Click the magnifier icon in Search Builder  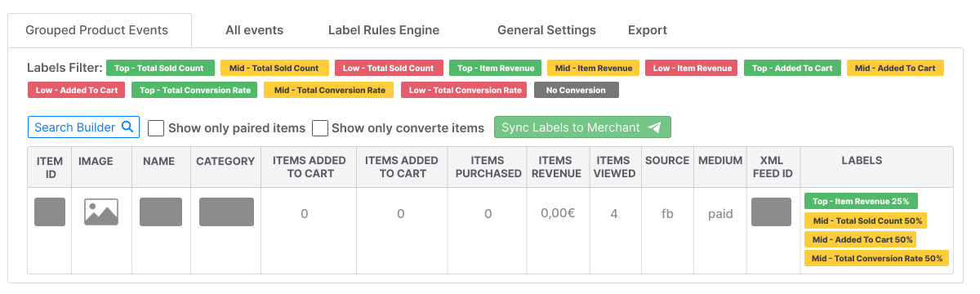[127, 127]
